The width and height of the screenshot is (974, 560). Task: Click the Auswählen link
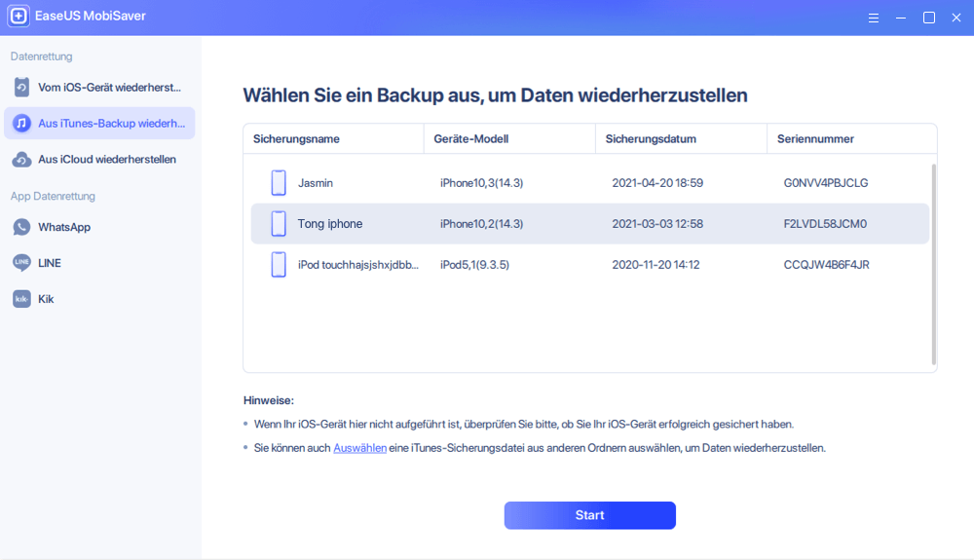(x=359, y=448)
